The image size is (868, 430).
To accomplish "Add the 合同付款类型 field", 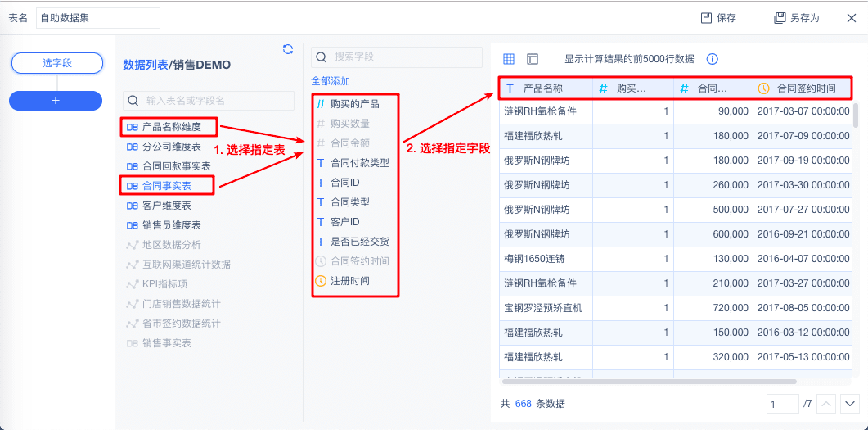I will pos(353,163).
